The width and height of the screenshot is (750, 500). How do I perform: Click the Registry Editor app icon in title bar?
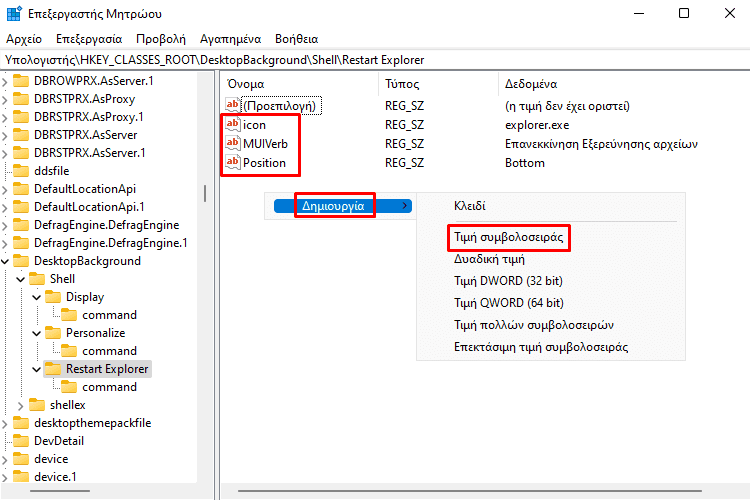click(x=14, y=13)
